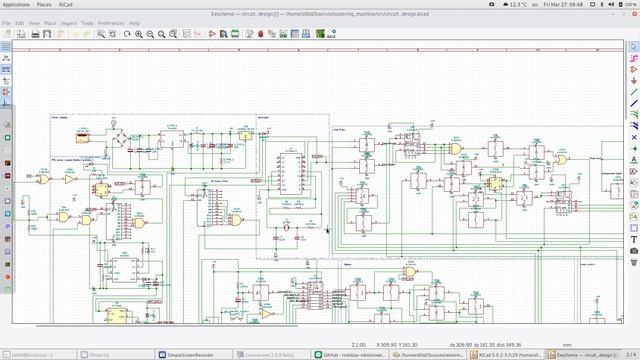This screenshot has height=360, width=640.
Task: Select the Place Junction tool
Action: 633,148
